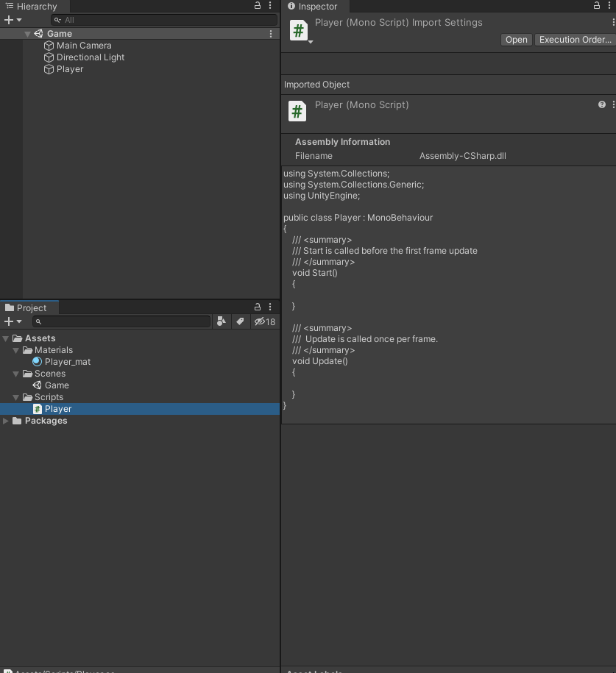Viewport: 616px width, 673px height.
Task: Click the Execution Order button
Action: 576,40
